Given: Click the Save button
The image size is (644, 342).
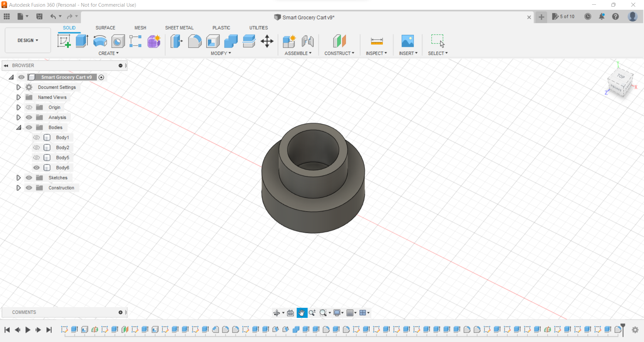Looking at the screenshot, I should click(x=40, y=16).
